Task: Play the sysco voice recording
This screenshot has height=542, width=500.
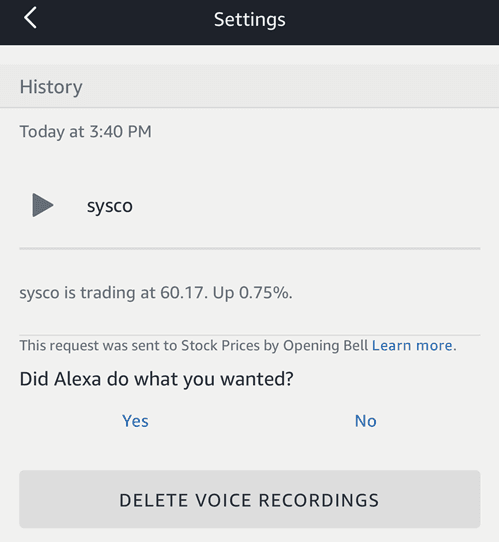Action: pyautogui.click(x=43, y=205)
